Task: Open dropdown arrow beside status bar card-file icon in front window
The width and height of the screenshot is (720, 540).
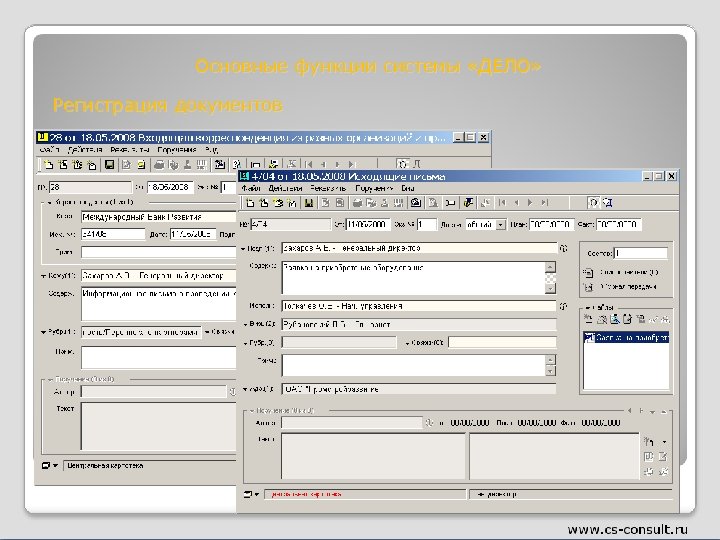Action: [x=257, y=495]
